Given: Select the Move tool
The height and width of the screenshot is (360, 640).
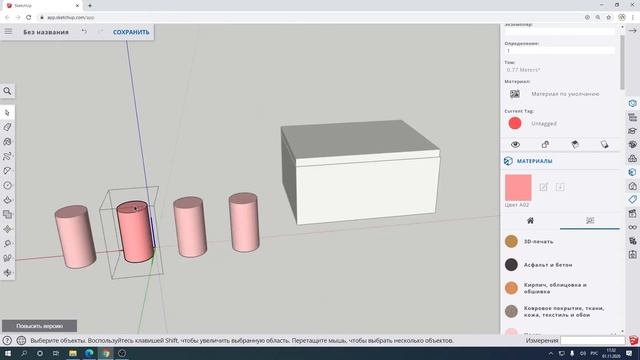Looking at the screenshot, I should click(7, 229).
